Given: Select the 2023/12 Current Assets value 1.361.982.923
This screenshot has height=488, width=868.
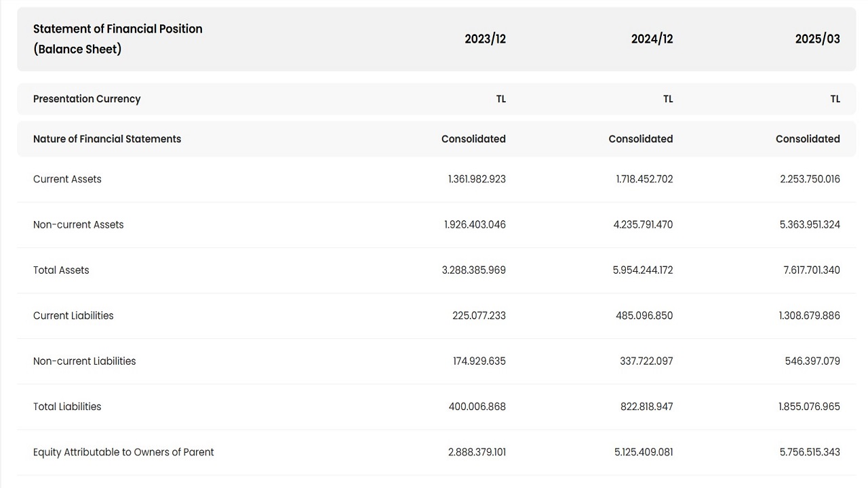Looking at the screenshot, I should coord(477,179).
